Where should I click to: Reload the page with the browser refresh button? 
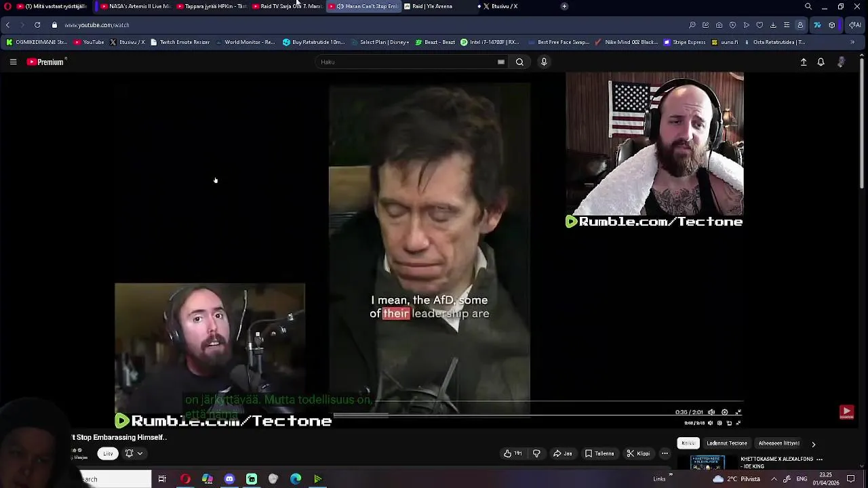click(x=37, y=25)
